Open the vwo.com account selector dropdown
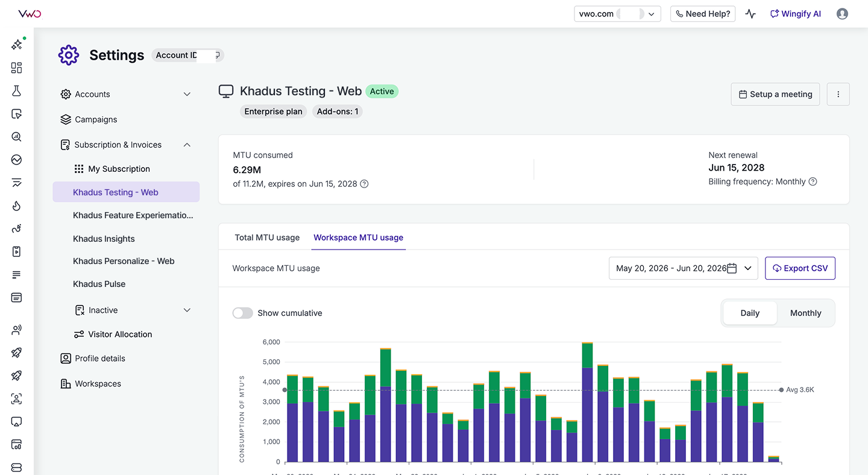Image resolution: width=868 pixels, height=475 pixels. pos(617,14)
